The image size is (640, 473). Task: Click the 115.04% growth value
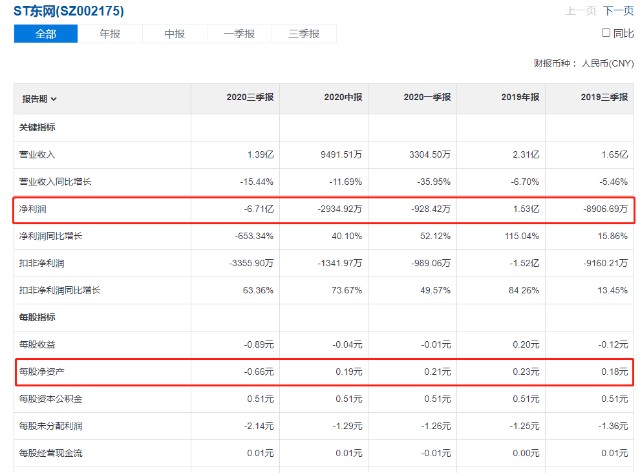pyautogui.click(x=522, y=236)
